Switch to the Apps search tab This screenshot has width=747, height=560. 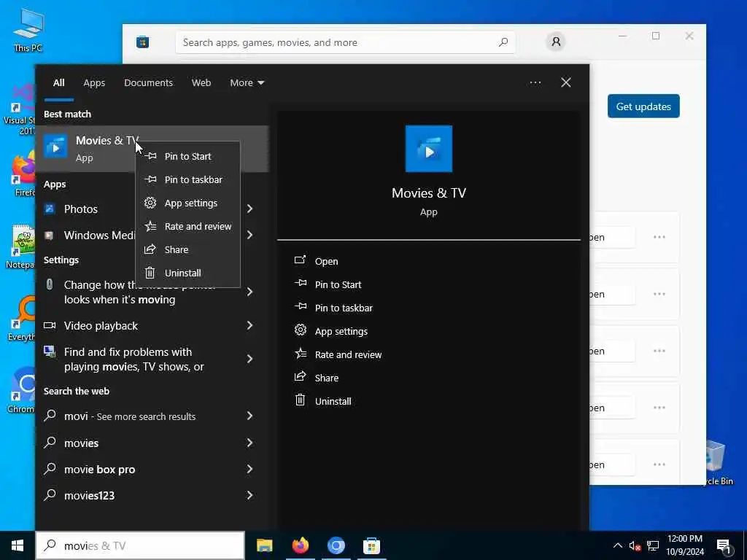pyautogui.click(x=94, y=82)
